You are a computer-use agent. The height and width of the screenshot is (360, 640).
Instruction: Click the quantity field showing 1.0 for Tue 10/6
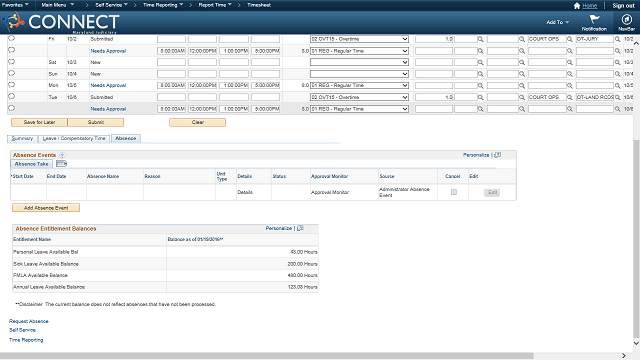(x=434, y=97)
